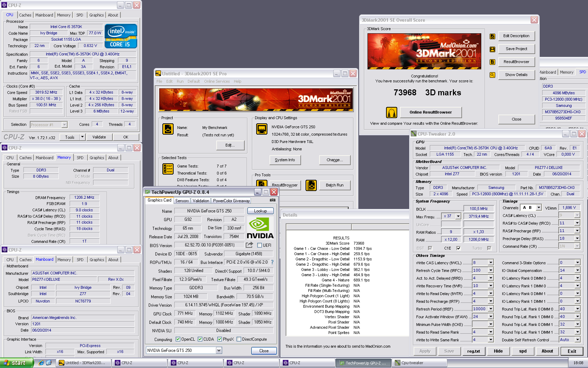
Task: Open the CPU-Z Tools dropdown arrow
Action: [82, 137]
